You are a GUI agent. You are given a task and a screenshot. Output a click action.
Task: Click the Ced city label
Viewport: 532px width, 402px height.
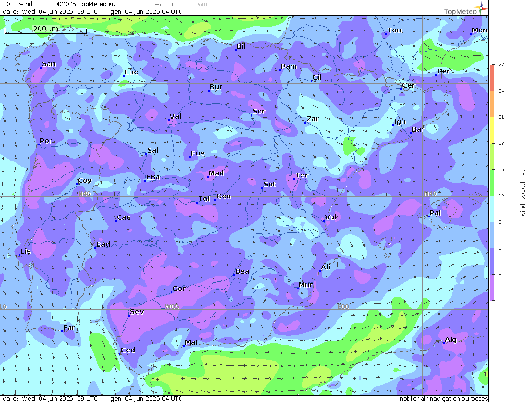coord(128,350)
